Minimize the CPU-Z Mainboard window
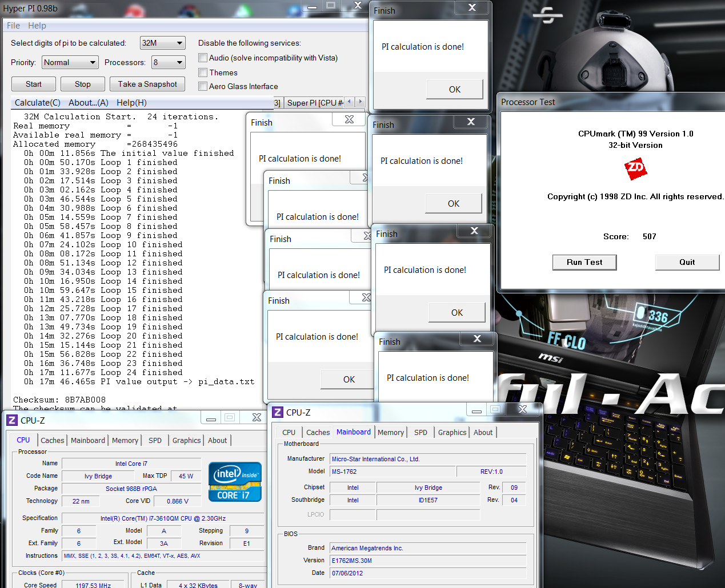The height and width of the screenshot is (588, 725). coord(476,410)
